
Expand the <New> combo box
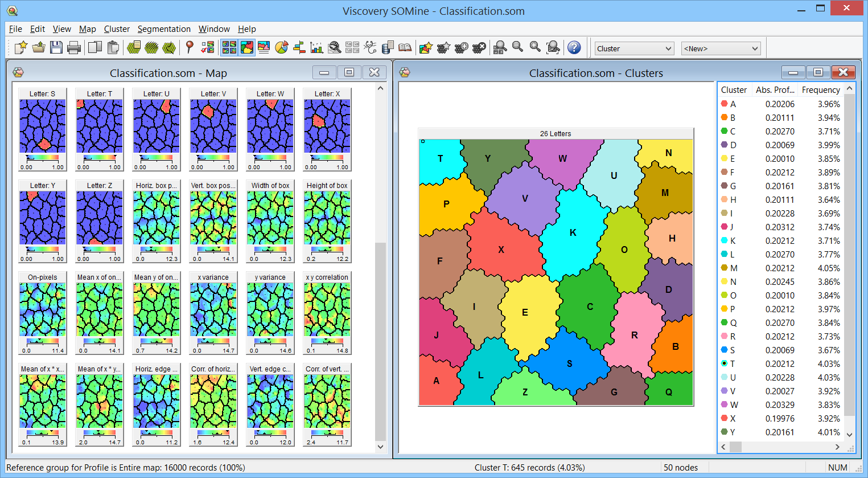coord(721,48)
